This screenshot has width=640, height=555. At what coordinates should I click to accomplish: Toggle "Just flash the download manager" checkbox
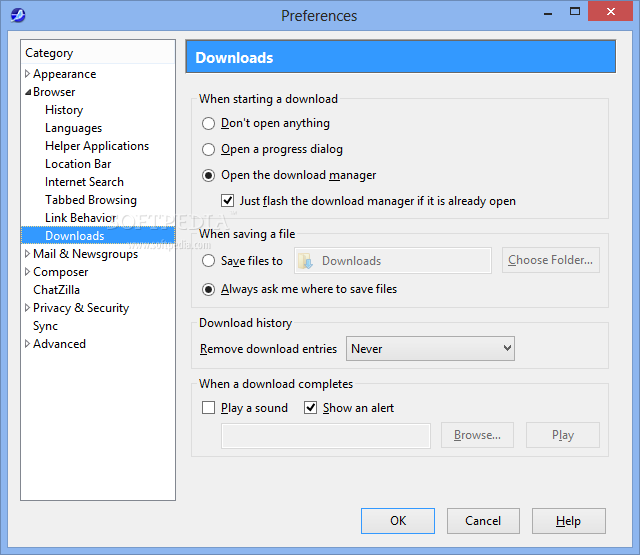[x=227, y=201]
